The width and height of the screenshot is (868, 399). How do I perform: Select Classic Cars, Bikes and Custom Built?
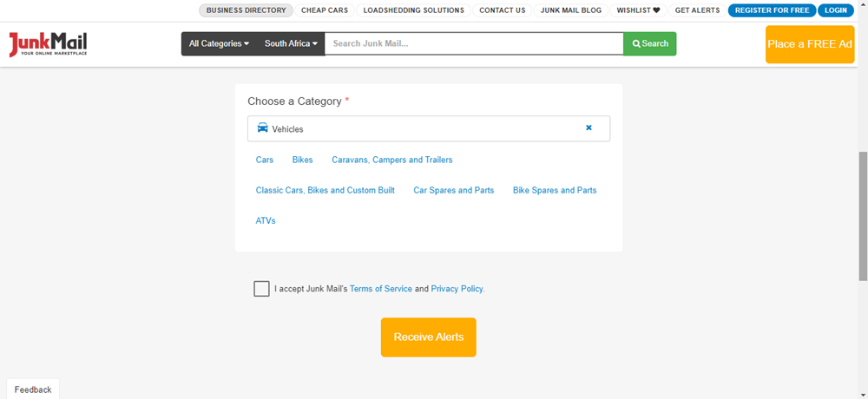[x=325, y=190]
